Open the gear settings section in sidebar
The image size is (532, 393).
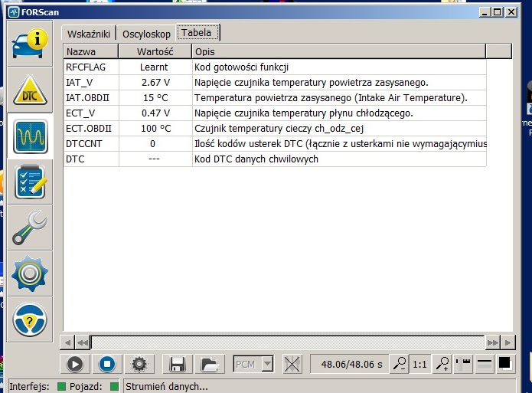click(31, 273)
